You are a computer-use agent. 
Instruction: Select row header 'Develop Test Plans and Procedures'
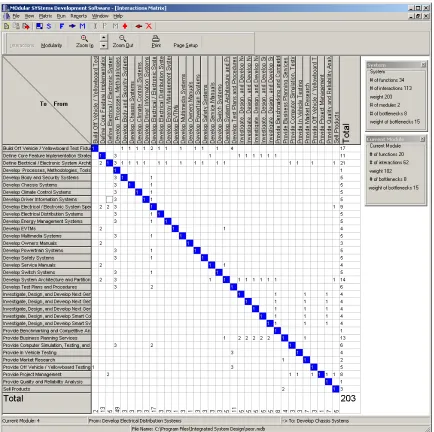click(x=47, y=287)
